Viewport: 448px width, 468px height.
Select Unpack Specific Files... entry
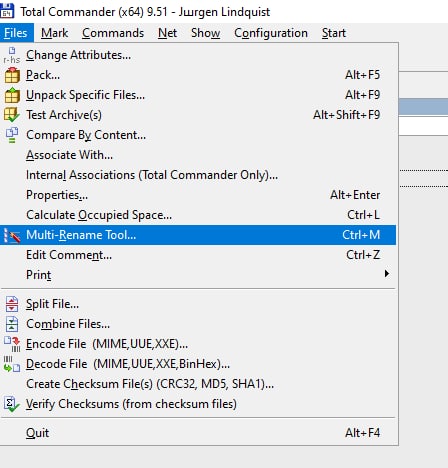click(198, 95)
